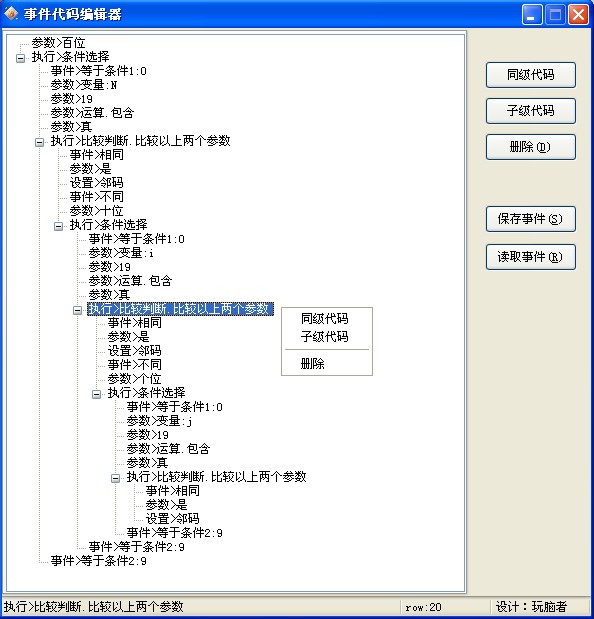Click the 删除(D) button
This screenshot has height=619, width=594.
(530, 147)
